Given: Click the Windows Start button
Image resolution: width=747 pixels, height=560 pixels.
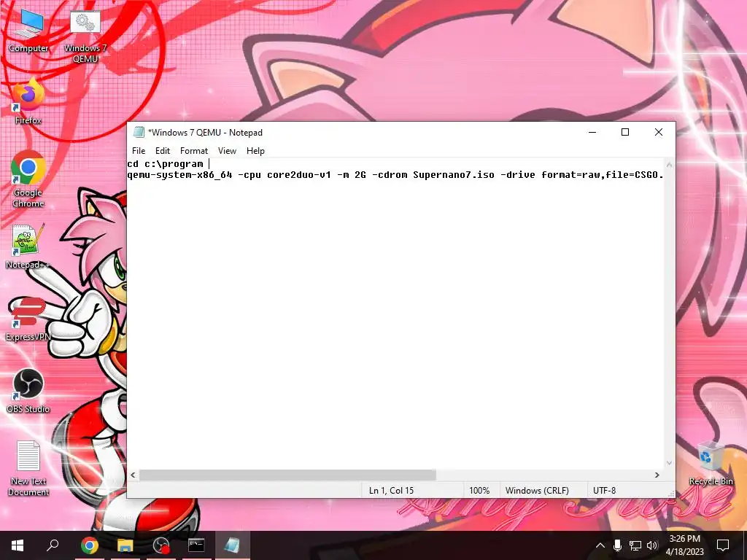Looking at the screenshot, I should pyautogui.click(x=18, y=545).
